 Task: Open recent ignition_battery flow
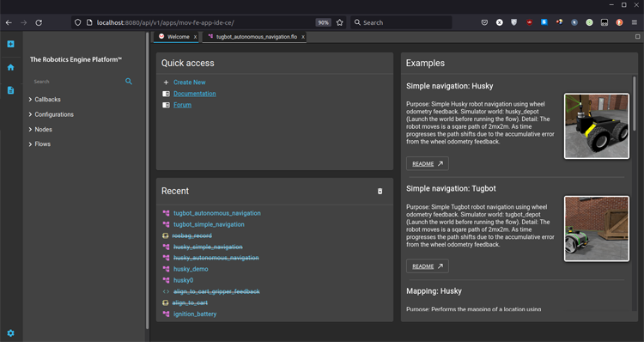[x=195, y=314]
